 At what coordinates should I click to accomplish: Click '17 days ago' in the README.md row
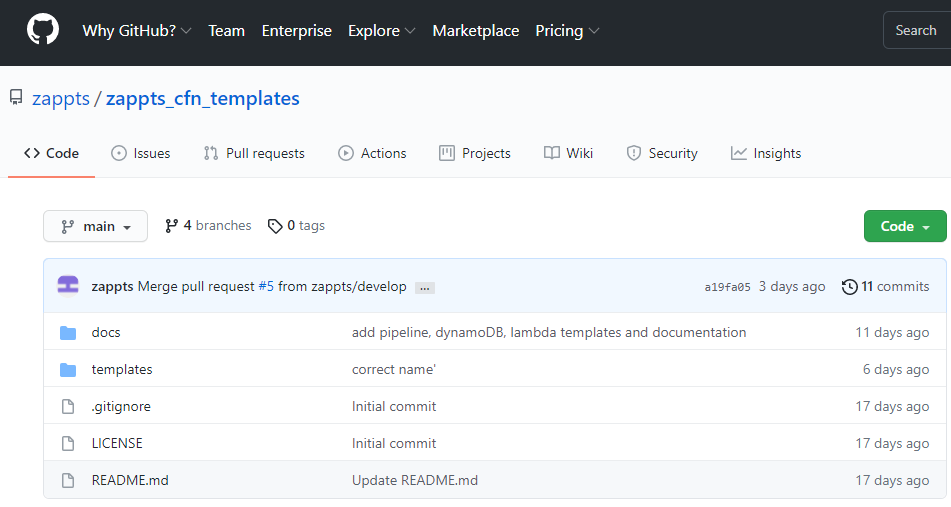pyautogui.click(x=892, y=480)
